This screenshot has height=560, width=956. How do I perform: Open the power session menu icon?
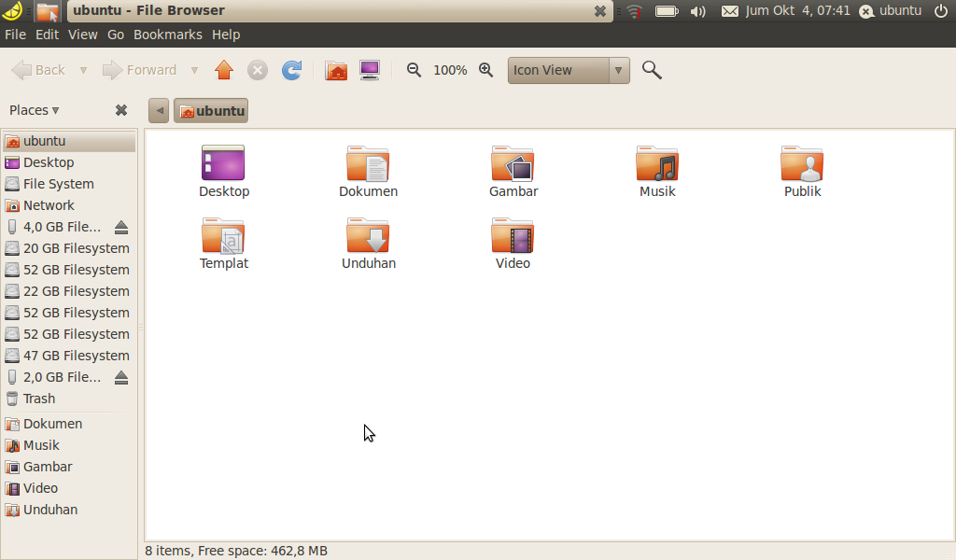pos(941,10)
